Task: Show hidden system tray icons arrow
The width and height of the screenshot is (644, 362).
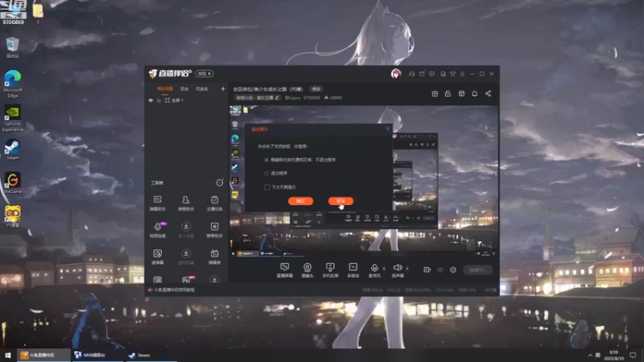Action: click(590, 355)
